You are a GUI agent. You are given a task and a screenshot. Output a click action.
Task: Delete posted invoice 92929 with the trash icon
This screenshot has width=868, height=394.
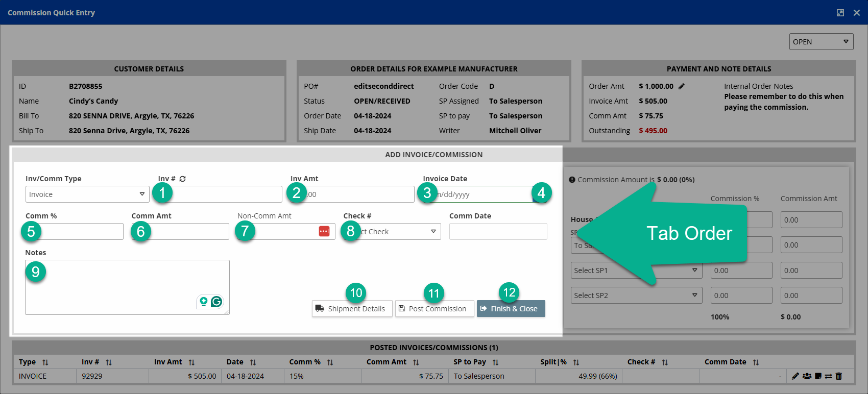tap(838, 376)
